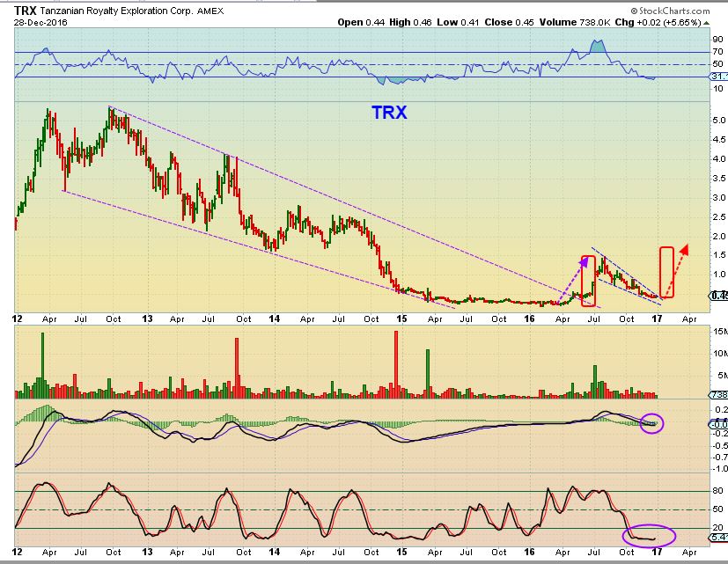
Task: Click year 13 on price panel time axis
Action: point(147,319)
